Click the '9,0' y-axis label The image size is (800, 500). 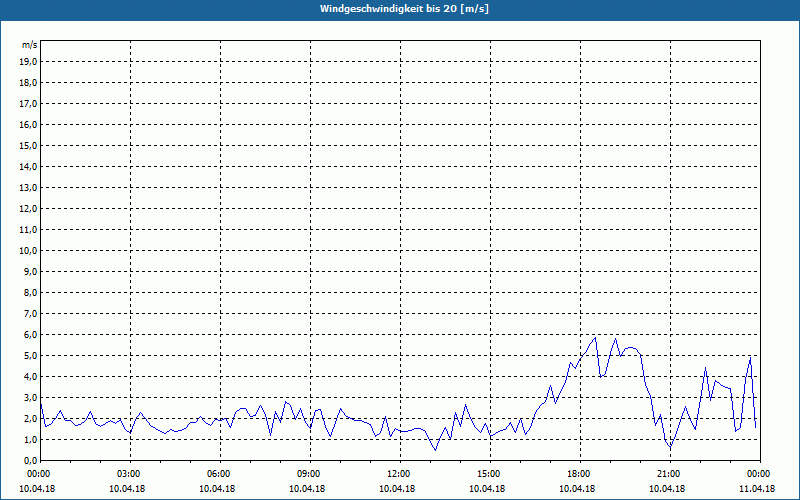[31, 271]
